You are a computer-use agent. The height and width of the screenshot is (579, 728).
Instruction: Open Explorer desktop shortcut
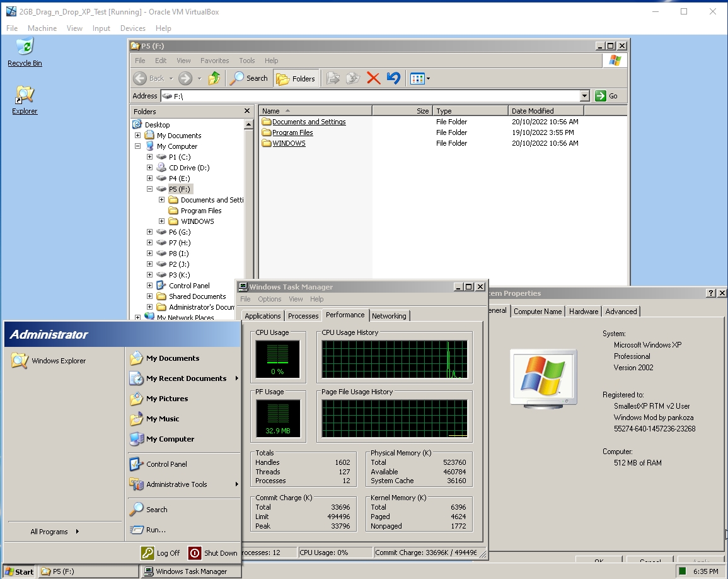pos(25,100)
